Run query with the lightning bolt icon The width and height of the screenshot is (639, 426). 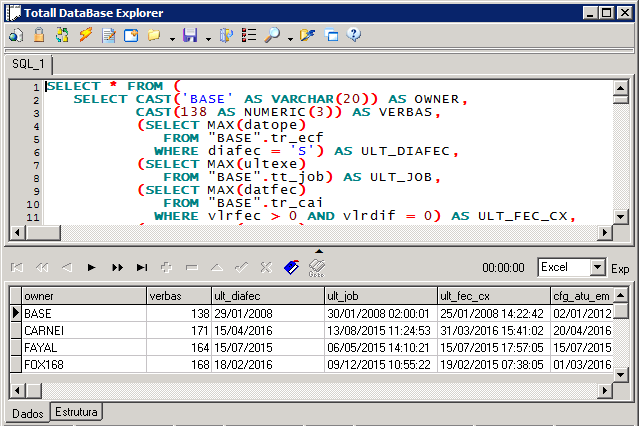[86, 35]
